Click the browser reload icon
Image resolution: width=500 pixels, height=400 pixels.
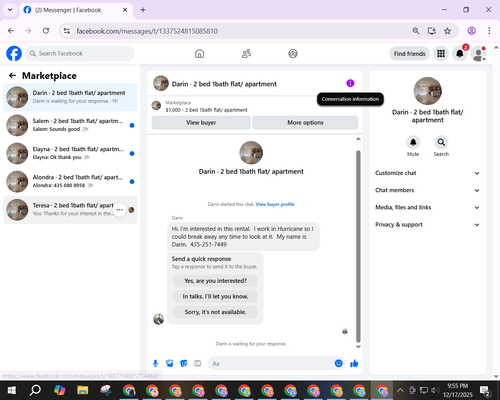point(46,31)
